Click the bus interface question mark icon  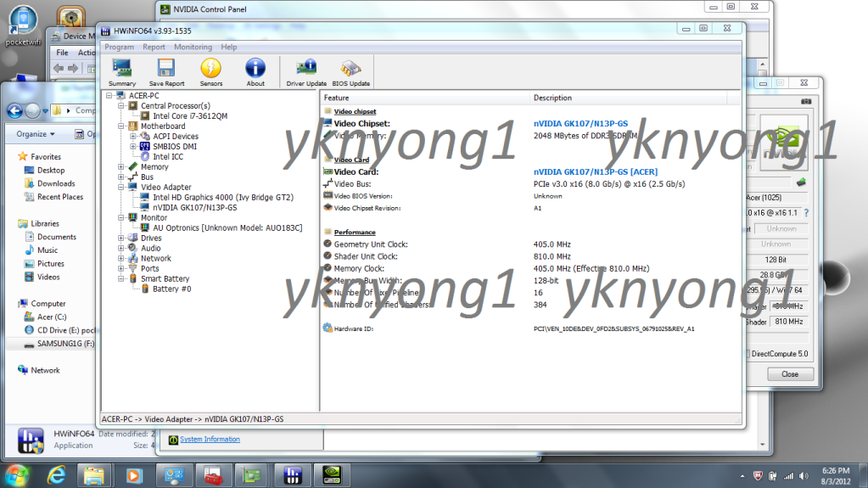coord(806,213)
